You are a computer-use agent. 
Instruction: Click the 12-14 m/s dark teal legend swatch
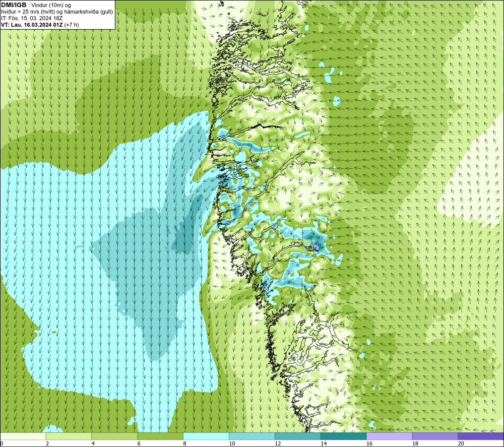(x=298, y=436)
